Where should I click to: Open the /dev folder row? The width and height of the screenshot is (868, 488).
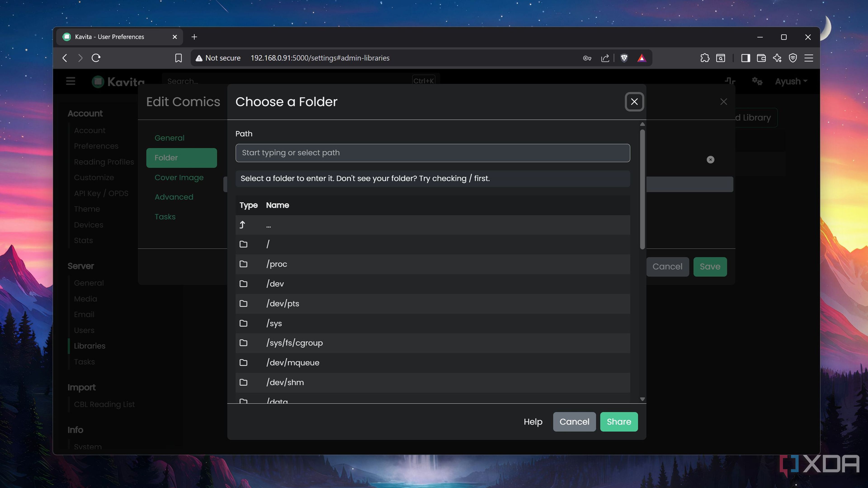(x=433, y=284)
